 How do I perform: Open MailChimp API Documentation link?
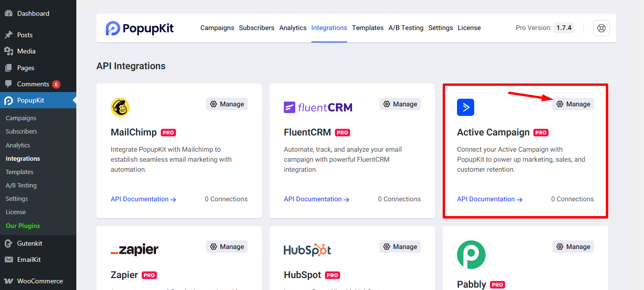click(x=139, y=199)
